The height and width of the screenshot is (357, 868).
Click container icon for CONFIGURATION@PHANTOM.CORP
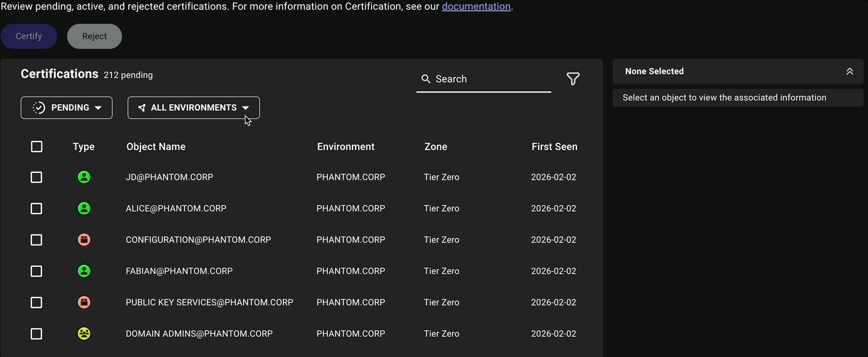[84, 240]
